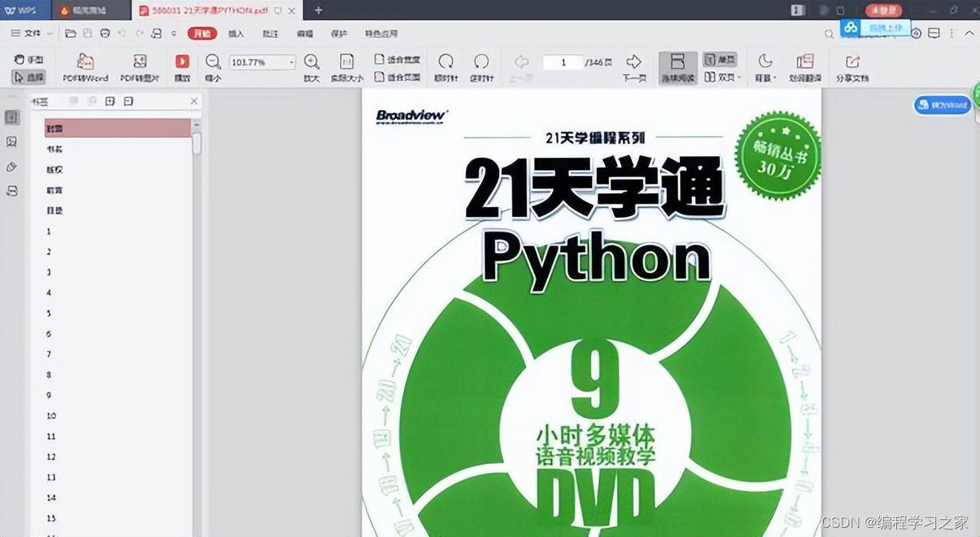Open the Edit ribbon tab
The image size is (980, 537).
click(x=305, y=34)
